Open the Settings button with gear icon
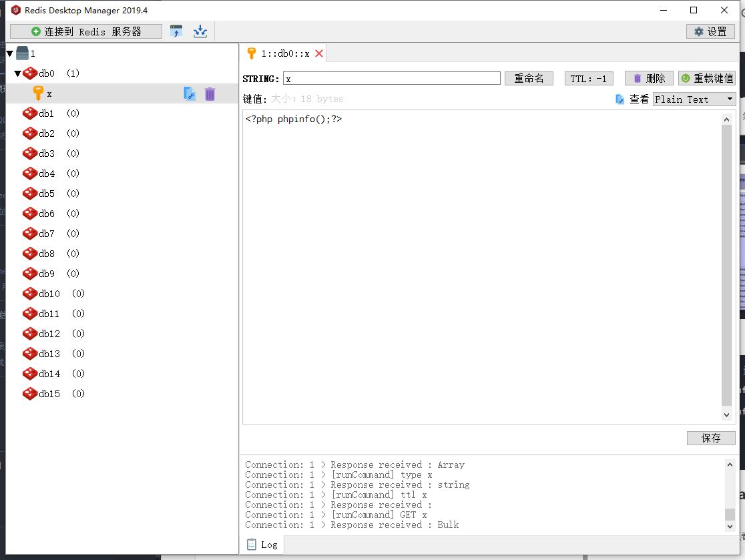Screen dimensions: 745x560 [x=710, y=32]
